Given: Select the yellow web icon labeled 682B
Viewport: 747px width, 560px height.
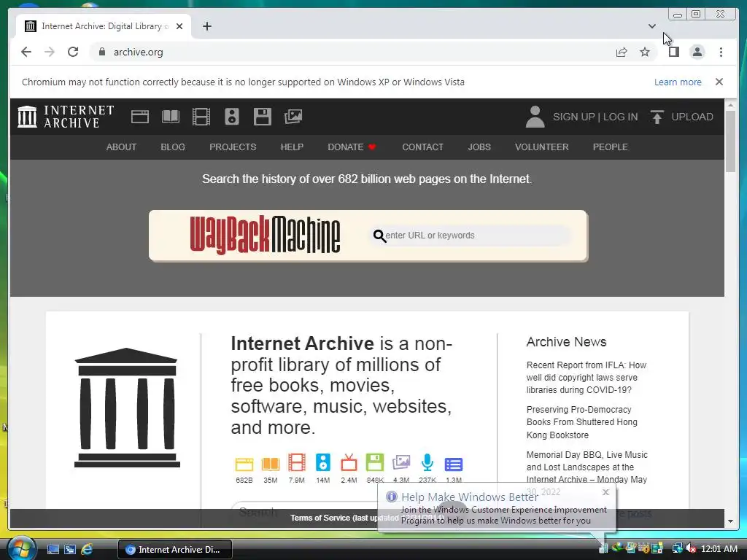Looking at the screenshot, I should (244, 463).
